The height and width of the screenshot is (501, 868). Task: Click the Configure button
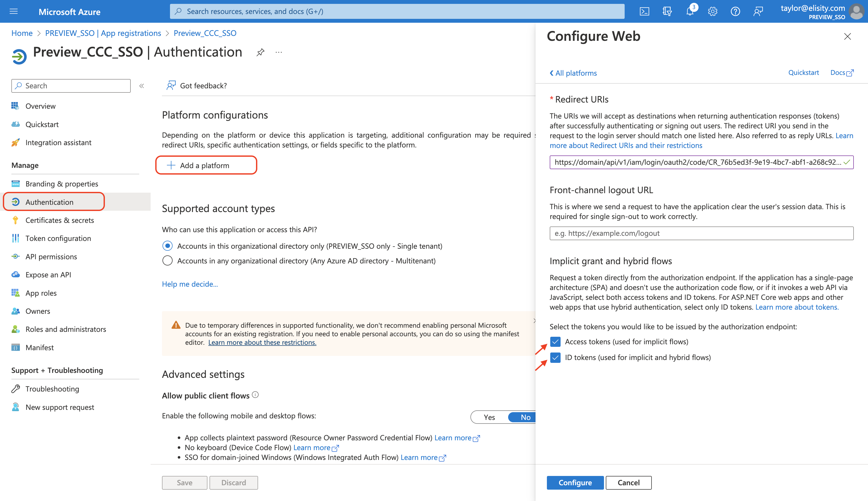coord(575,482)
